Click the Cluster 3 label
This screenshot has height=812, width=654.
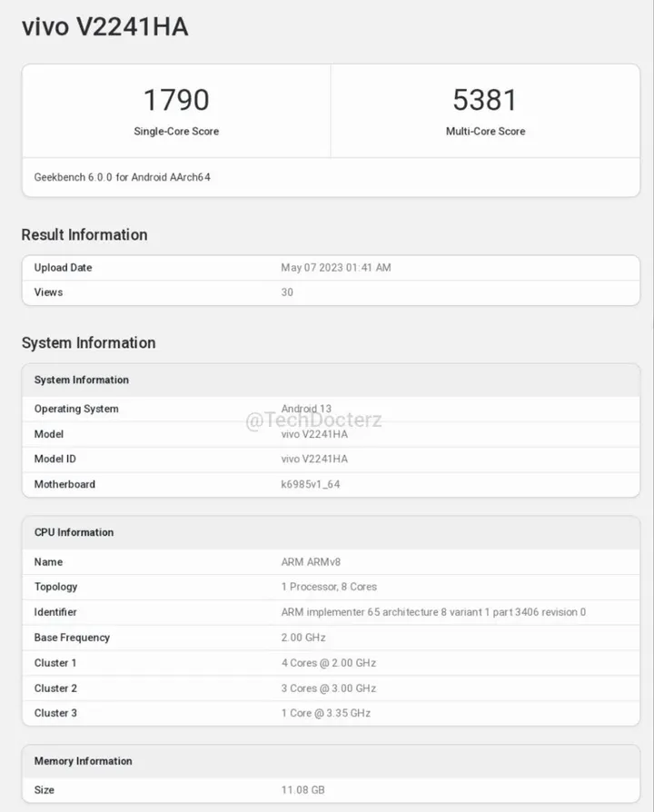(x=55, y=713)
